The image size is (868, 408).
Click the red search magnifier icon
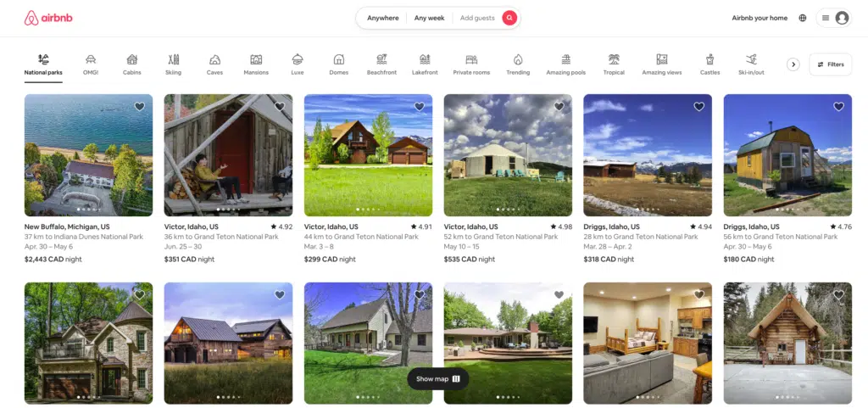click(x=509, y=18)
